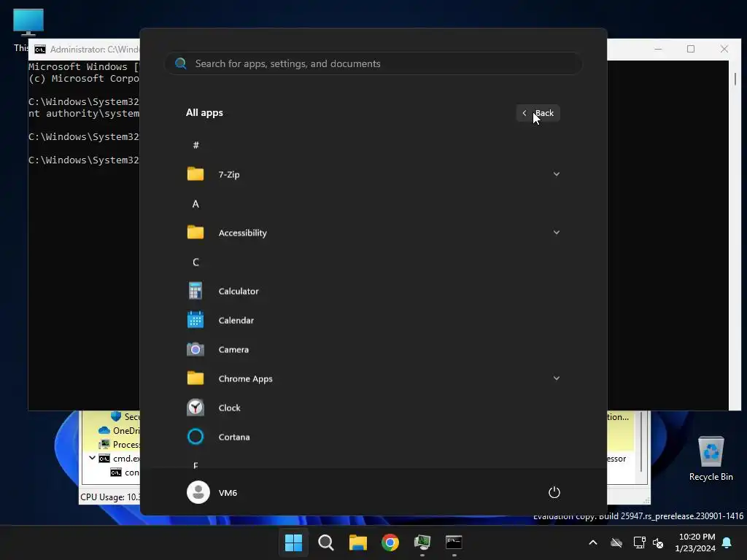Open the Power options button

point(554,492)
